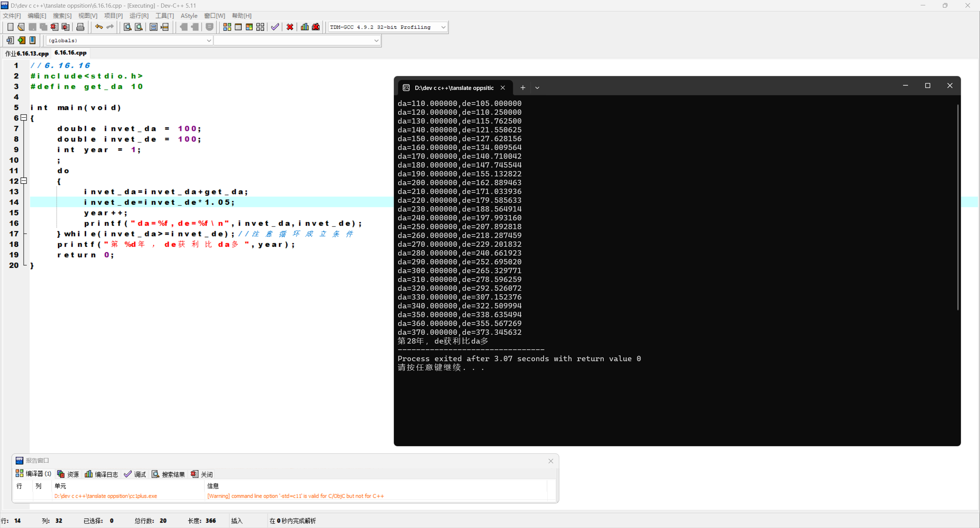Add a new terminal tab with plus
980x528 pixels.
pos(523,88)
